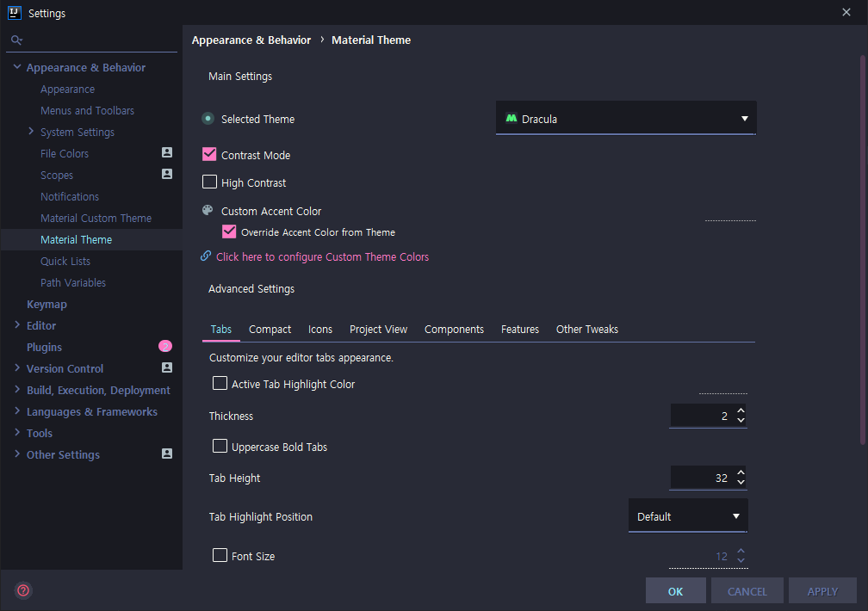Click the settings panel vertical scrollbar
Screen dimensions: 868x611
tap(862, 249)
